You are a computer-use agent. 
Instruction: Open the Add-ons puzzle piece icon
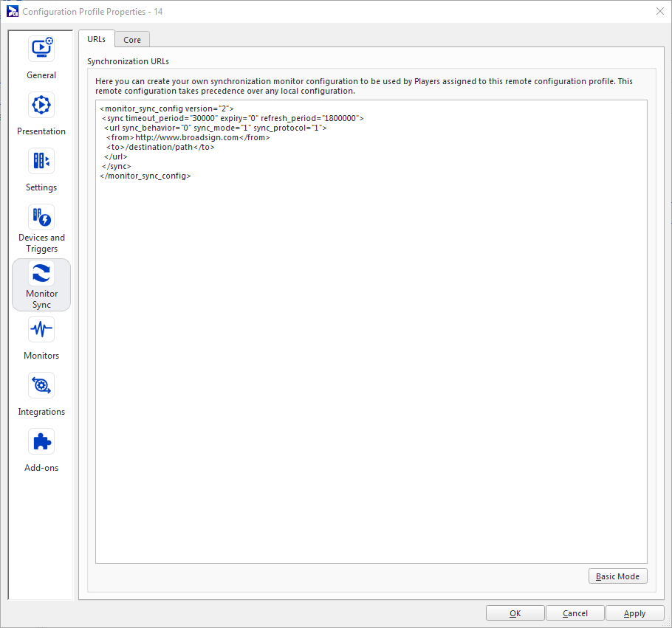coord(41,441)
